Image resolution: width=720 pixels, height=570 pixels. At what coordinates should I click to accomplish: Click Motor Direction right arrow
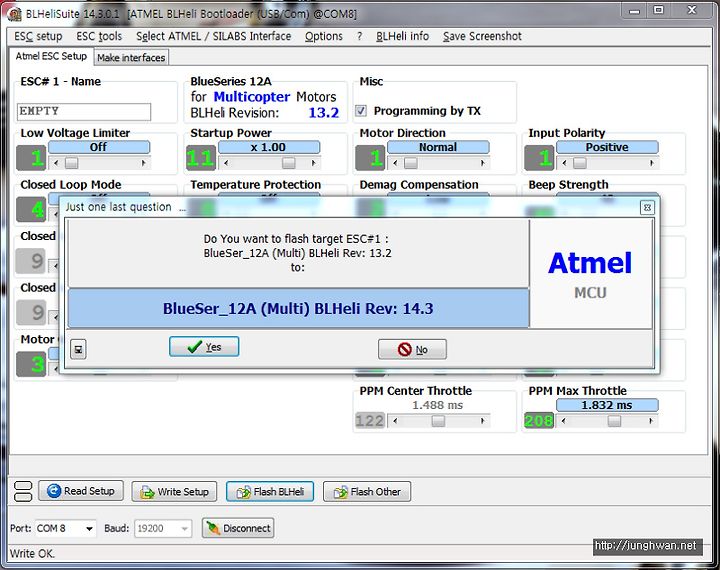pyautogui.click(x=482, y=163)
